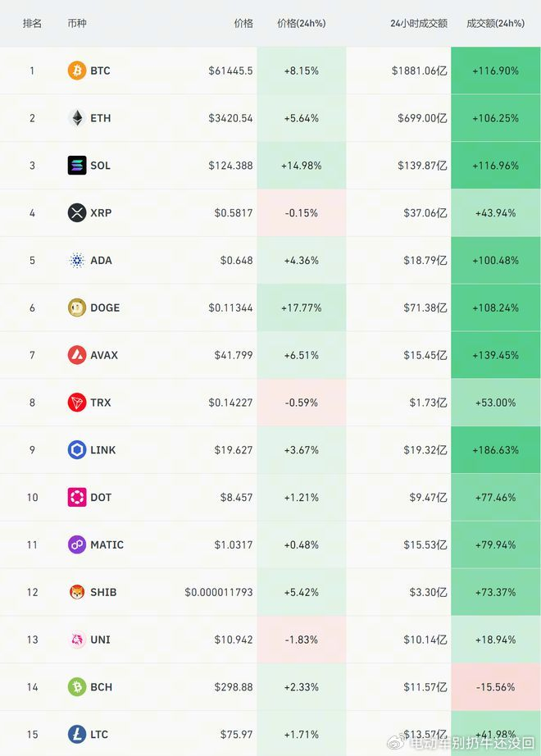Viewport: 541px width, 756px height.
Task: Click the XRP coin icon
Action: click(77, 212)
